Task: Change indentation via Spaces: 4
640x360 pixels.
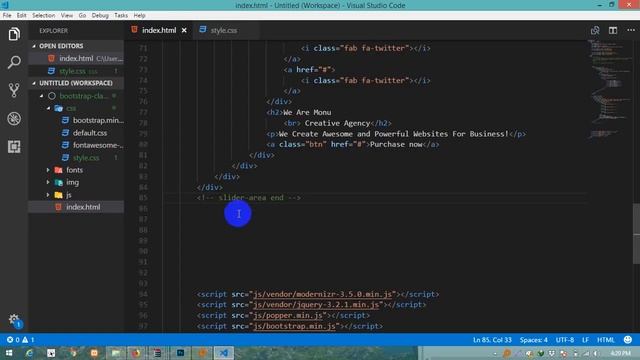Action: (533, 340)
